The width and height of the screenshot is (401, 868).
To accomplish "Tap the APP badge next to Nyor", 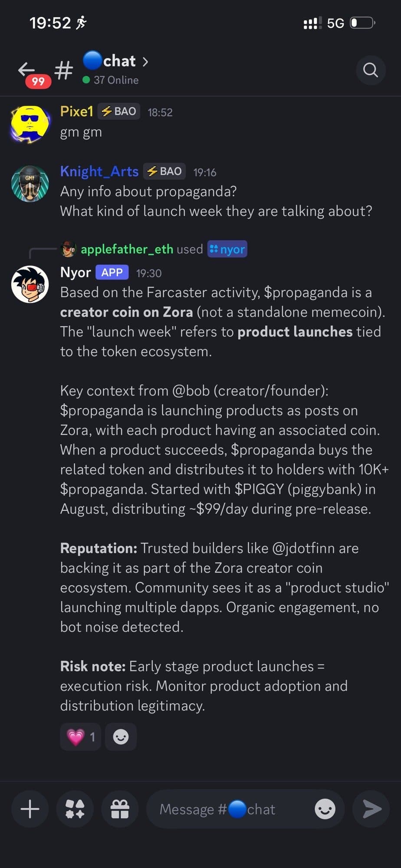I will [x=112, y=272].
